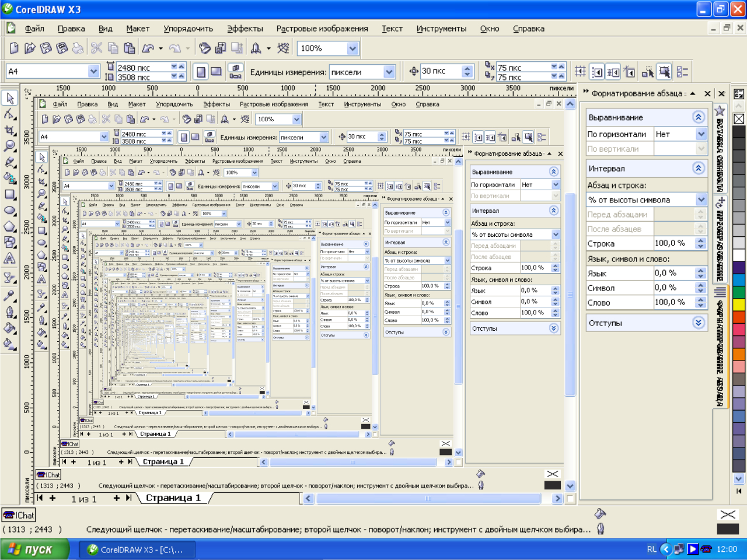This screenshot has width=747, height=560.
Task: Click the no-color X box atop the color palette
Action: 739,119
